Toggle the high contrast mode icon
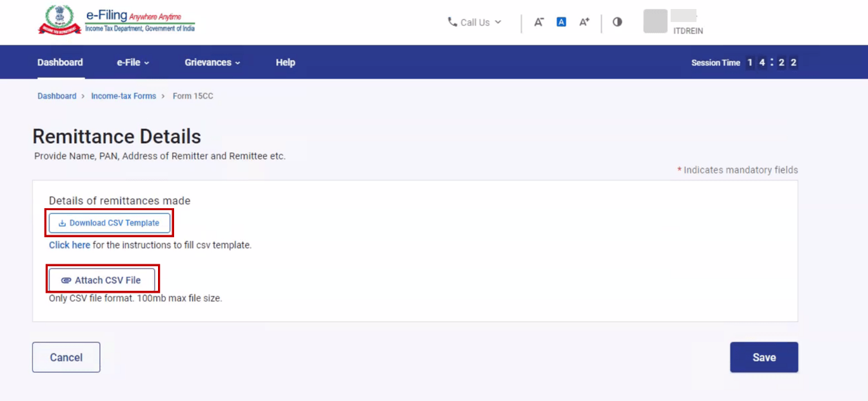 [x=617, y=22]
